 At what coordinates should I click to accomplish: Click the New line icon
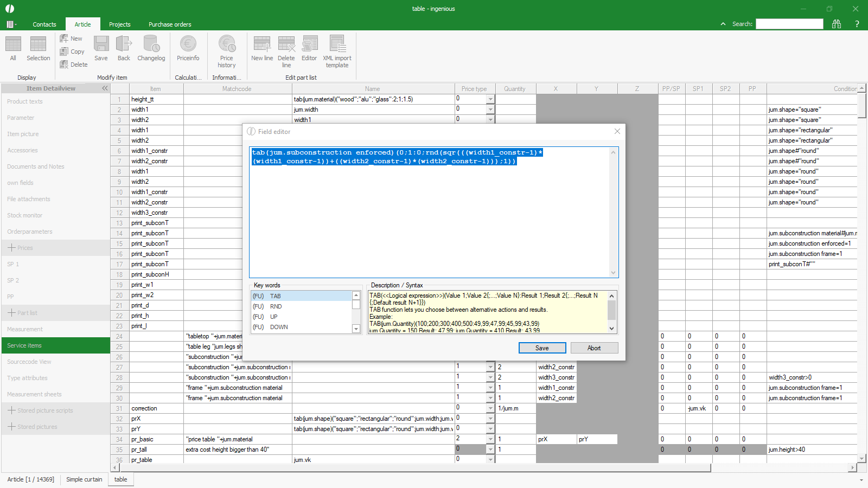click(x=262, y=44)
